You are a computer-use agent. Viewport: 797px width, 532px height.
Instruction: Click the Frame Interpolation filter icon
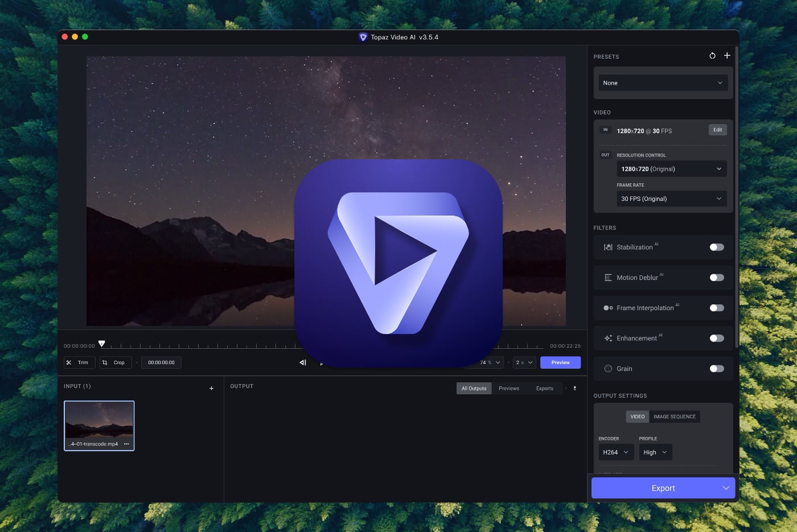click(607, 308)
